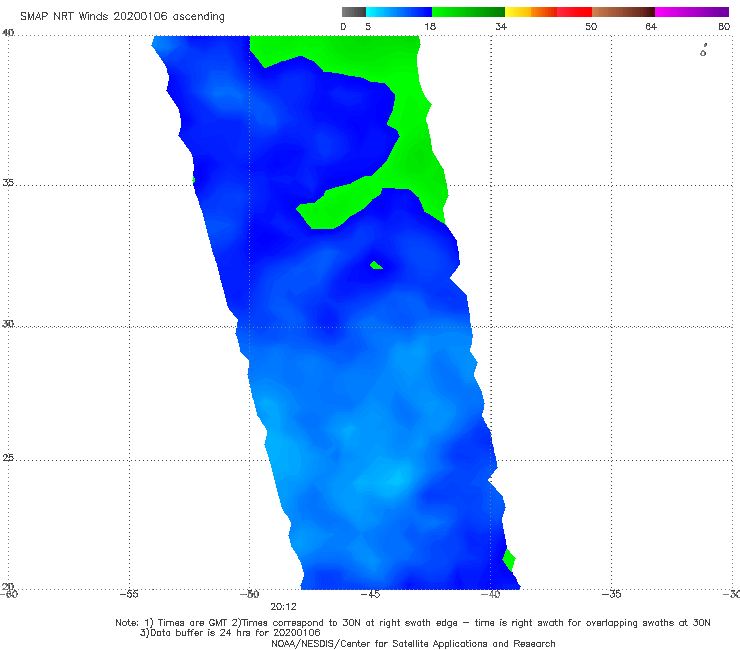Click the small green patch near 32N, 45W
Screen dimensions: 740x650
click(x=376, y=265)
